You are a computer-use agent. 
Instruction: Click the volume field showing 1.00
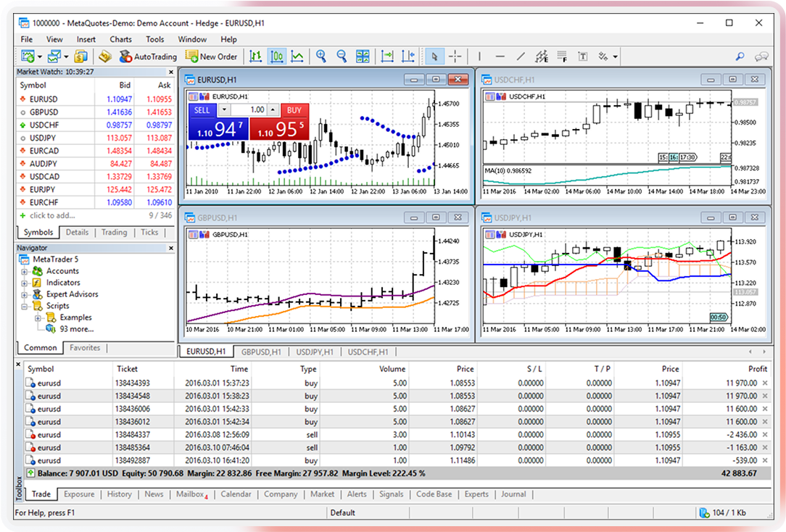coord(249,109)
